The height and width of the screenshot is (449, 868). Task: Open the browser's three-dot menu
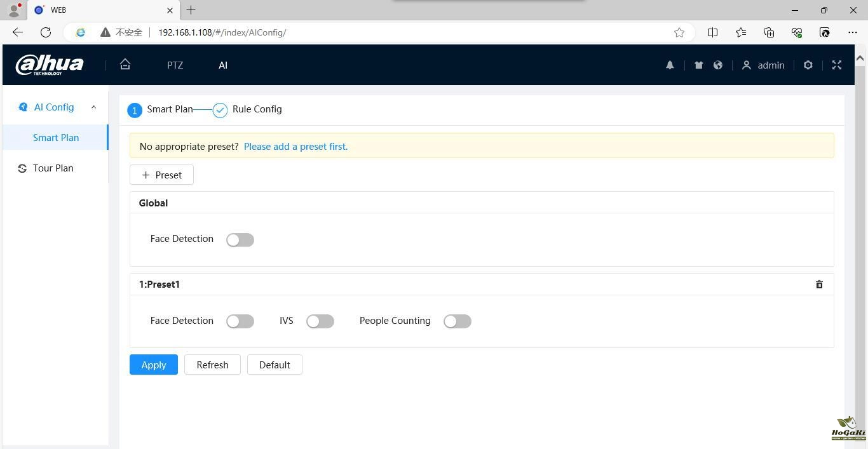pyautogui.click(x=853, y=32)
